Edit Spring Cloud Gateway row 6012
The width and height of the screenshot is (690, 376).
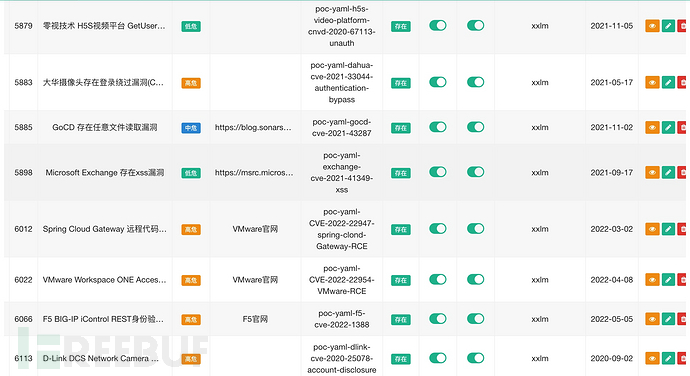pos(668,229)
